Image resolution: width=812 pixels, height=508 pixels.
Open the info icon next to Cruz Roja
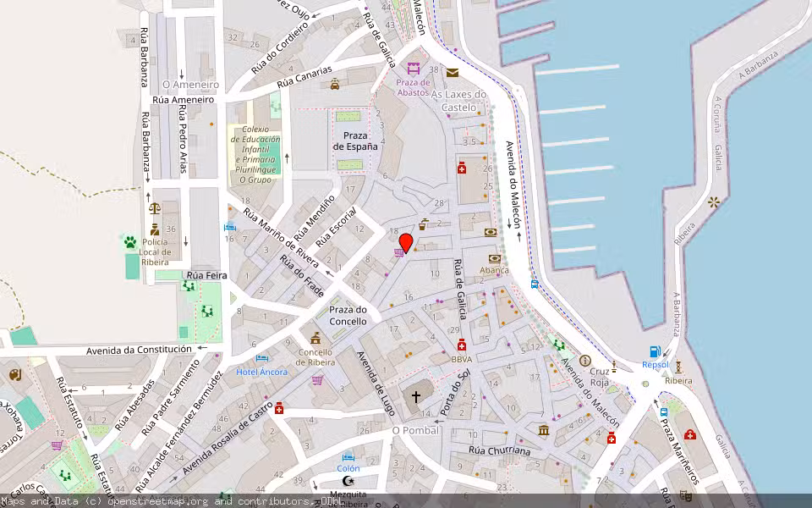[584, 361]
